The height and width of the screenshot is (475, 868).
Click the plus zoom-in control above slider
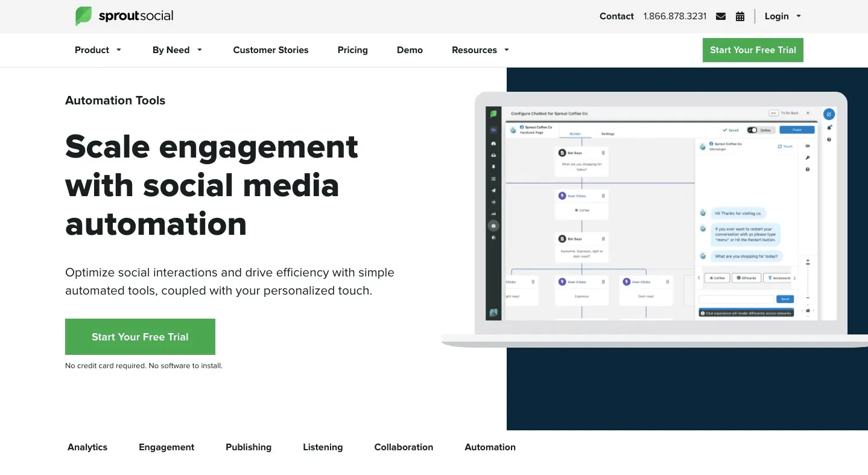pyautogui.click(x=808, y=262)
